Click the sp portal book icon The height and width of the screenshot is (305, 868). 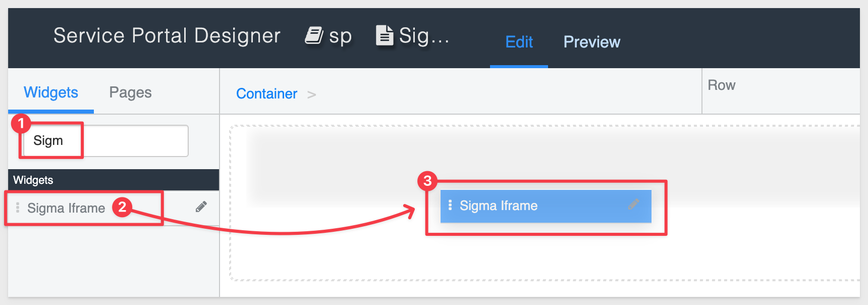tap(314, 36)
